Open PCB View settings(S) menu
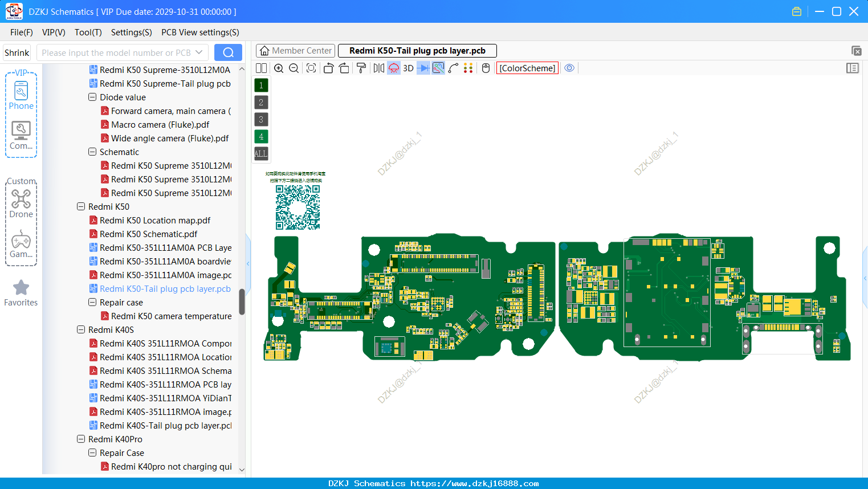 coord(200,32)
